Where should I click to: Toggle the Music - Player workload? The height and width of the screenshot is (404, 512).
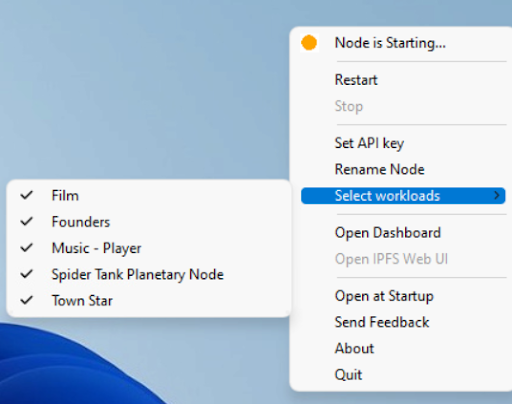[x=149, y=248]
